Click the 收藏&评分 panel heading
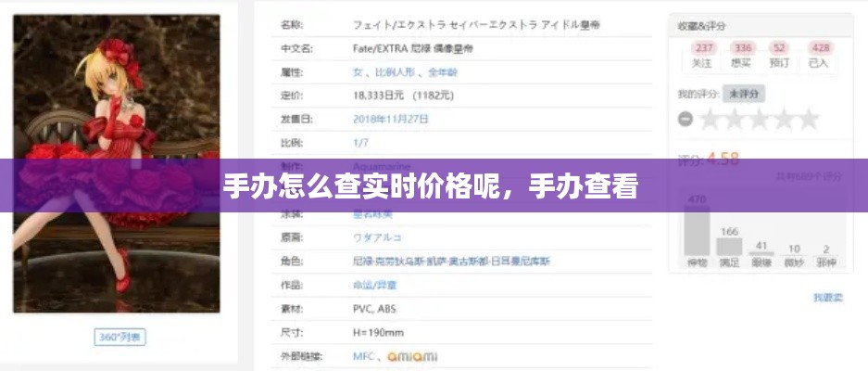 [701, 26]
